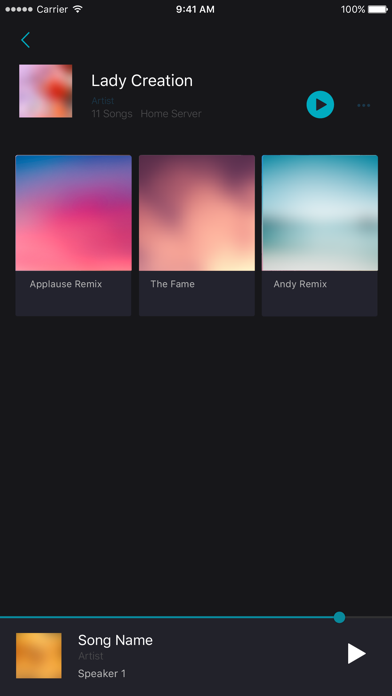Select The Fame album title
Image resolution: width=392 pixels, height=696 pixels.
tap(172, 284)
